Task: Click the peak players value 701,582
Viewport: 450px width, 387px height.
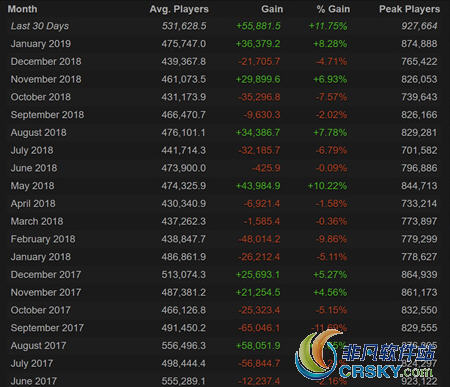Action: (419, 150)
